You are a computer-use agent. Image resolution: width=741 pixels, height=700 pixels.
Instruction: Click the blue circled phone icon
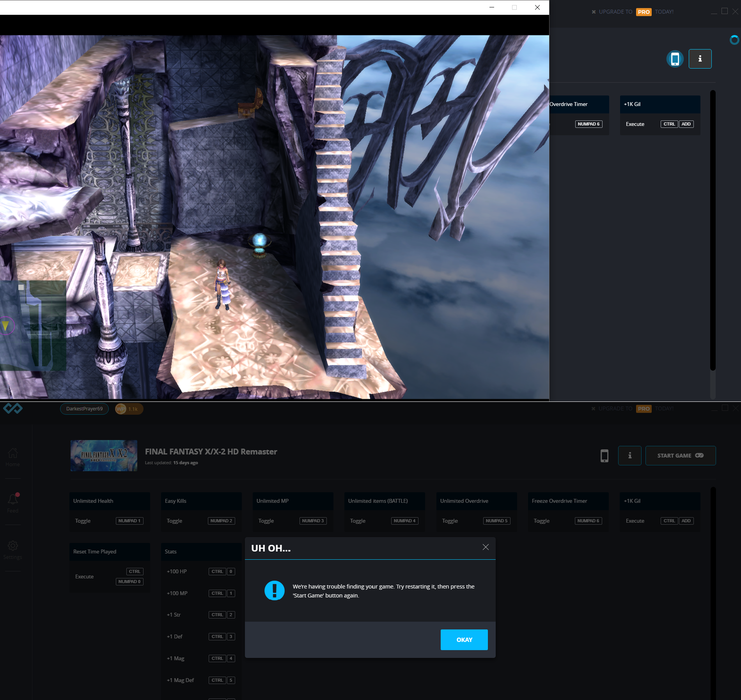click(675, 59)
